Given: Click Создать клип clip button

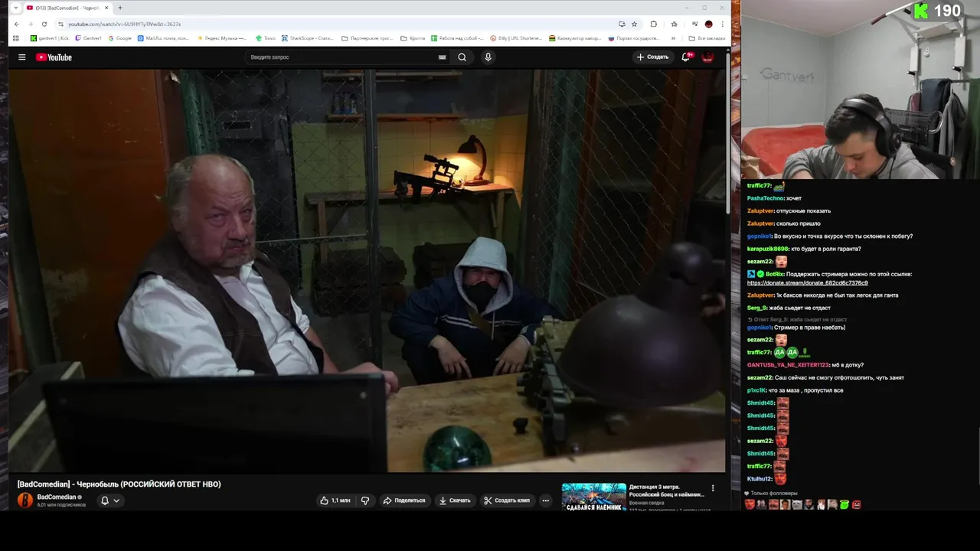Looking at the screenshot, I should tap(507, 500).
